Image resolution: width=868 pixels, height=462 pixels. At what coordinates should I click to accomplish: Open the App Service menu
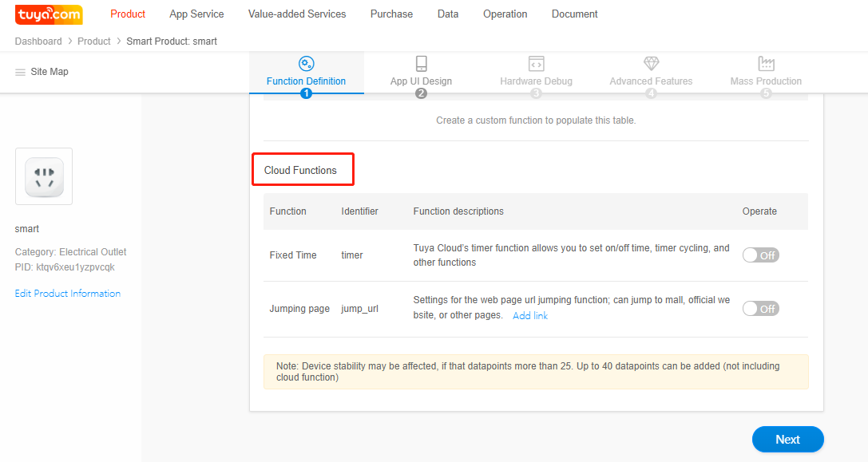(x=196, y=14)
